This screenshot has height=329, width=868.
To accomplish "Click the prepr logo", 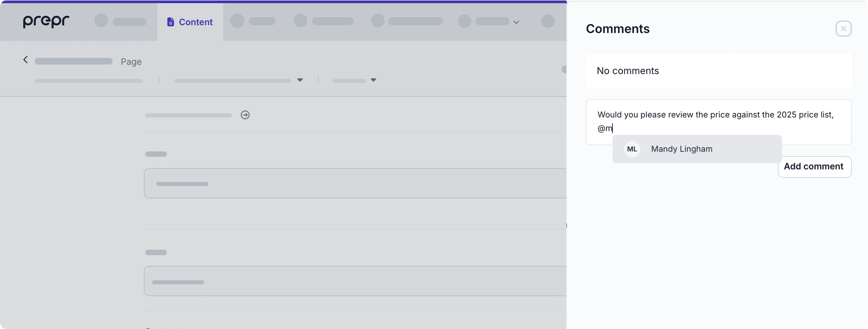I will coord(46,21).
